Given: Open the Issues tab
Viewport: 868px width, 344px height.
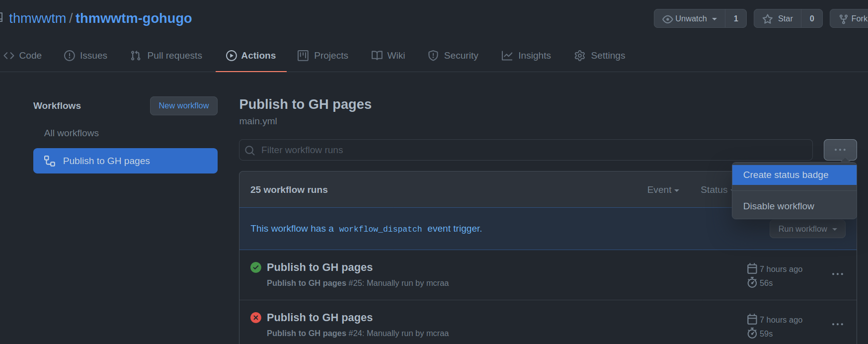Looking at the screenshot, I should (x=85, y=56).
